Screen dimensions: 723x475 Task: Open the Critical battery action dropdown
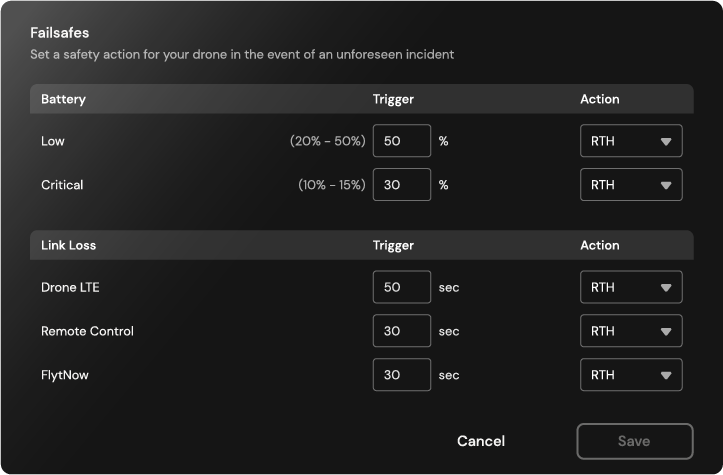point(631,185)
